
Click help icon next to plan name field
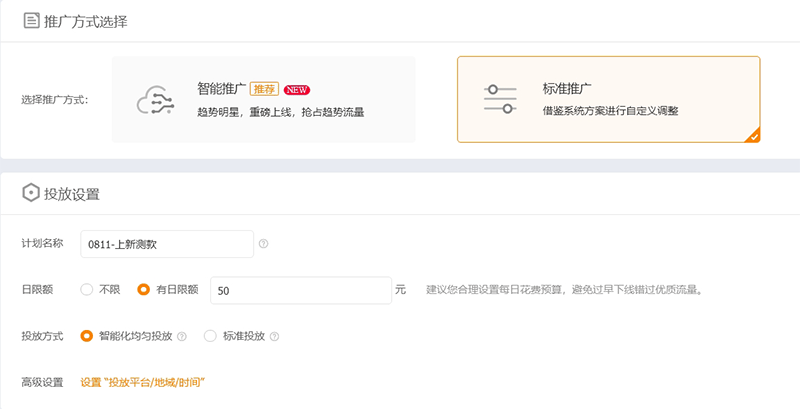263,243
